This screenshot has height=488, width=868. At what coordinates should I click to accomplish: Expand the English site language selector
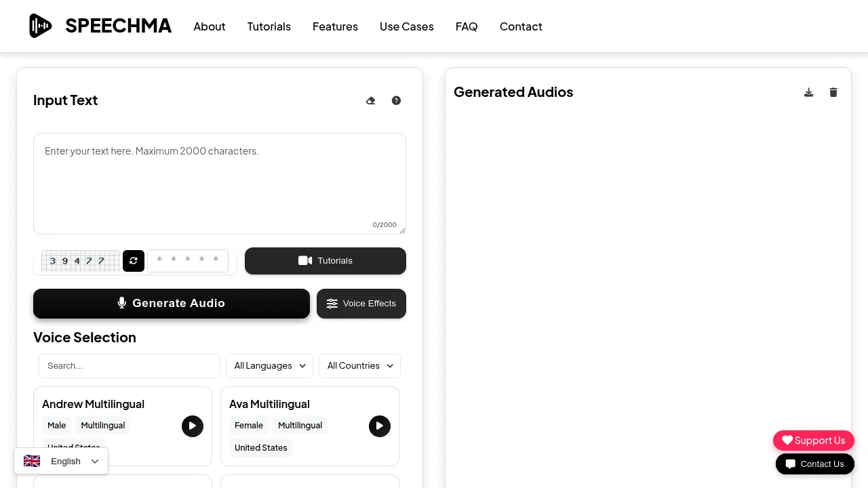[x=61, y=461]
